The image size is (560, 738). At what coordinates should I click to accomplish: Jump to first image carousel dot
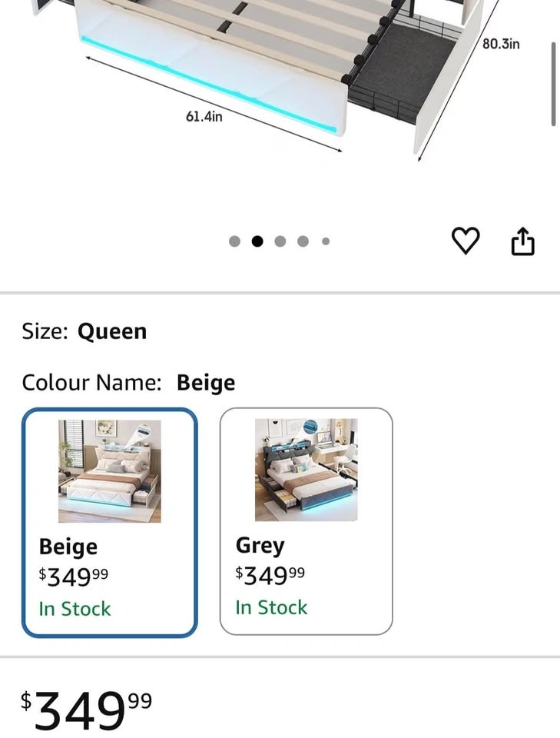pos(235,241)
